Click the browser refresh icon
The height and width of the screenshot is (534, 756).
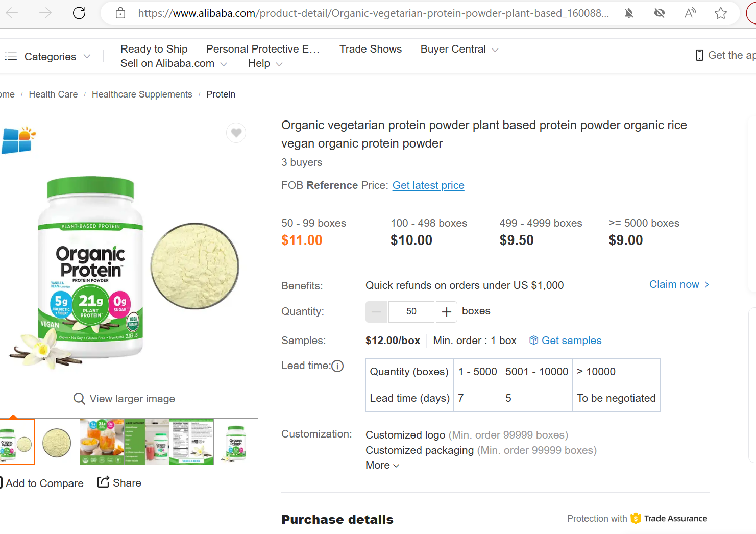point(79,13)
